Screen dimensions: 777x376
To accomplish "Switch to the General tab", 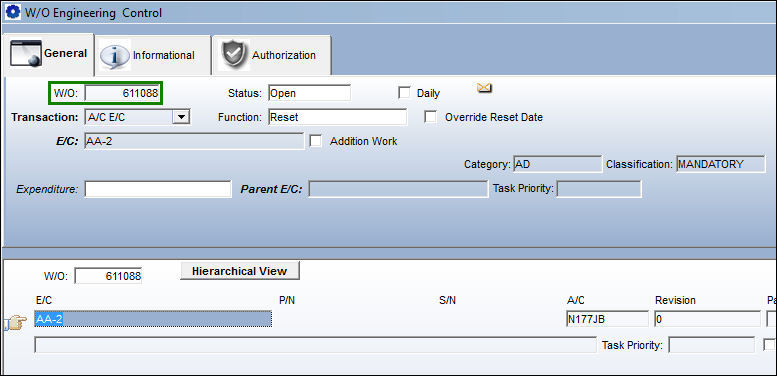I will [48, 54].
